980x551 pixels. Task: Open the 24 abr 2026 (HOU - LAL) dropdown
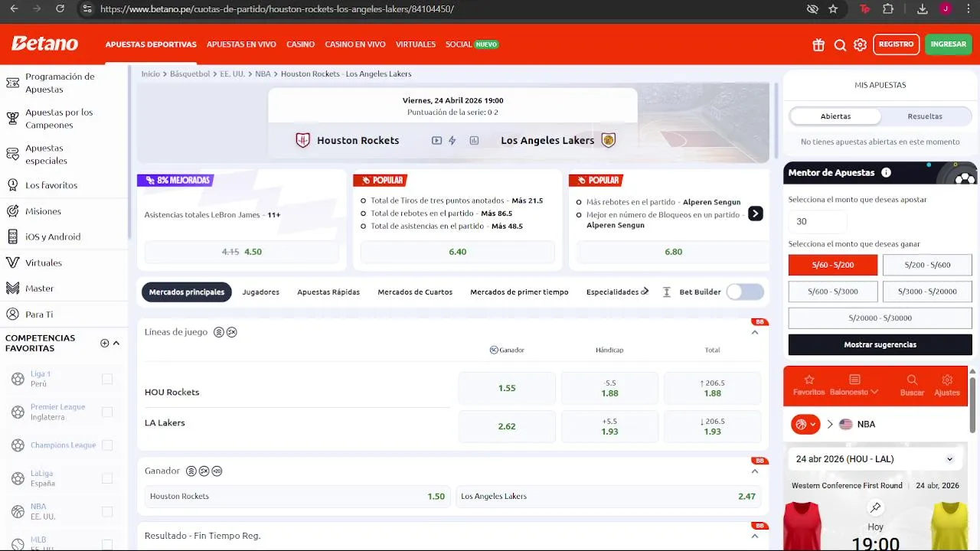[x=874, y=459]
